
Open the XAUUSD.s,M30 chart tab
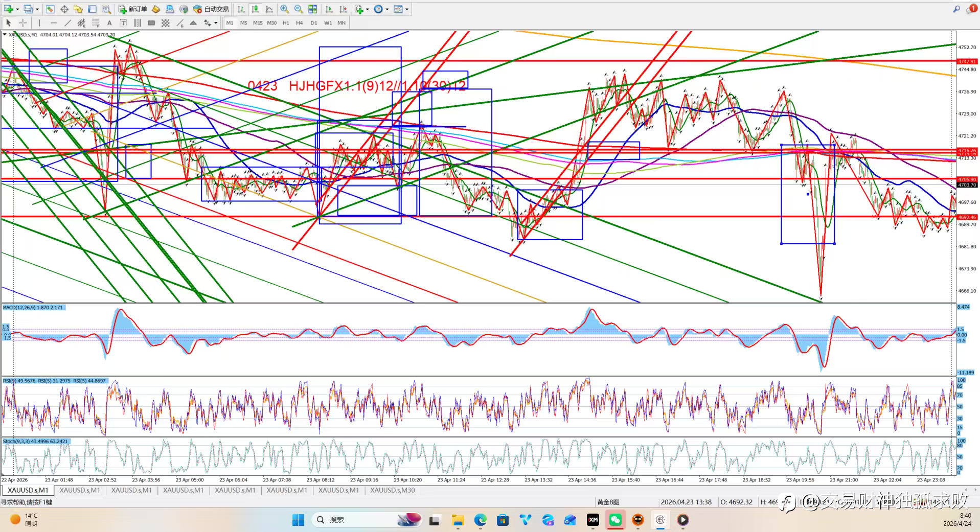392,490
